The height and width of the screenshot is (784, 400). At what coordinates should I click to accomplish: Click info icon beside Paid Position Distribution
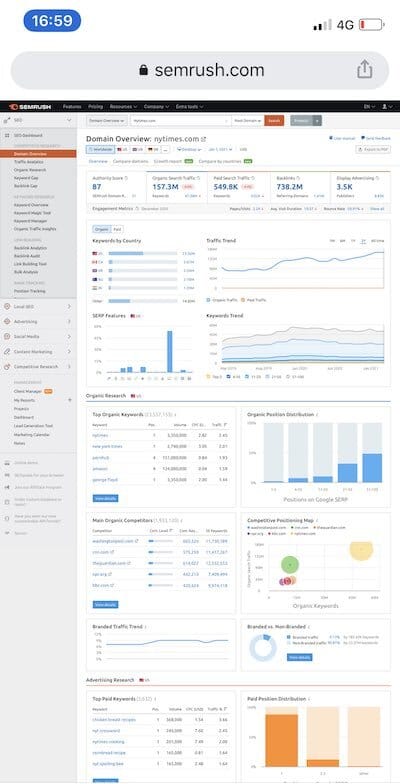click(x=310, y=698)
